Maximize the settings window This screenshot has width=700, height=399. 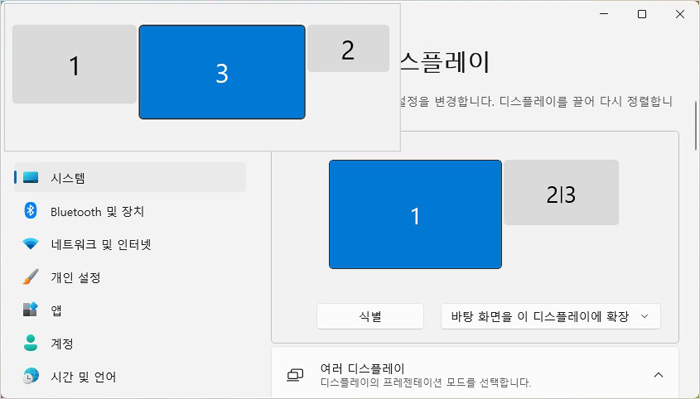642,14
